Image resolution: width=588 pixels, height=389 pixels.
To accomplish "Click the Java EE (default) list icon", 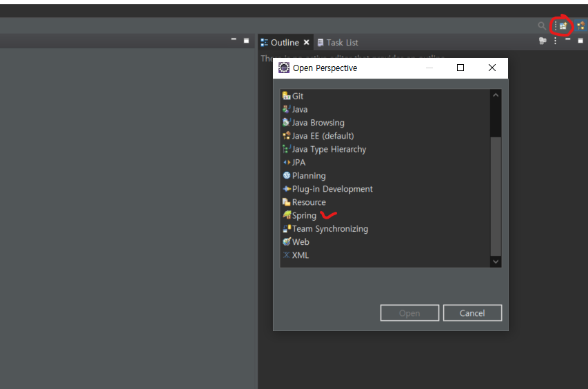I will (287, 135).
